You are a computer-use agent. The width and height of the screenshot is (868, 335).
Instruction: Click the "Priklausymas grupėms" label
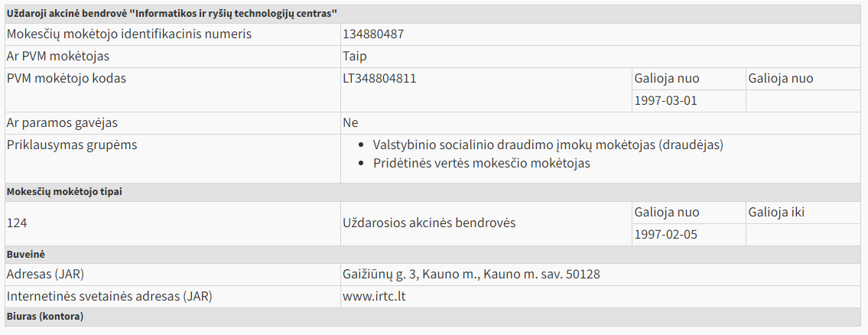pyautogui.click(x=72, y=145)
